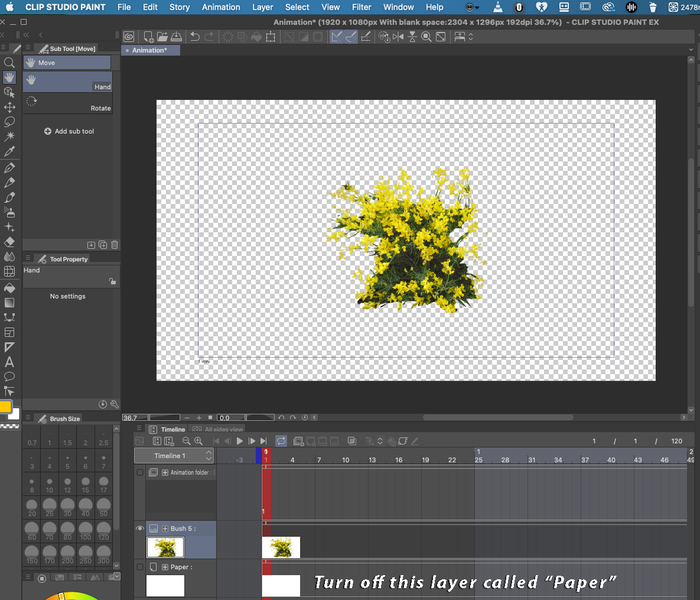Expand the Paper track
Image resolution: width=700 pixels, height=600 pixels.
(165, 567)
